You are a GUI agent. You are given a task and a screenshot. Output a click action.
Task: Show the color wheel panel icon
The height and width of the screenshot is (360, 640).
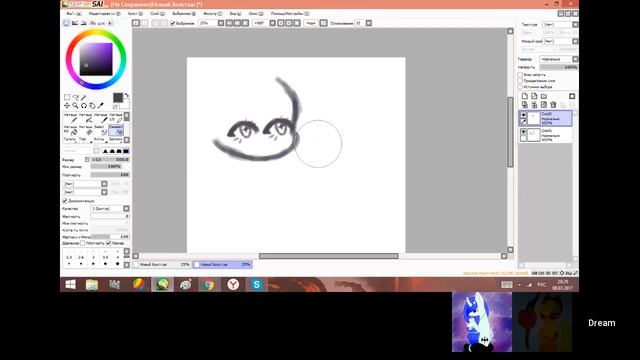pos(67,23)
